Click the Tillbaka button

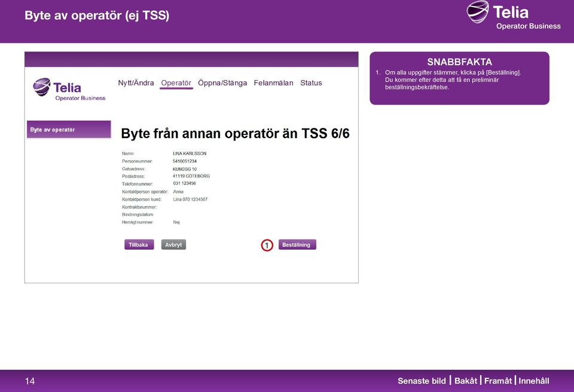(x=139, y=245)
